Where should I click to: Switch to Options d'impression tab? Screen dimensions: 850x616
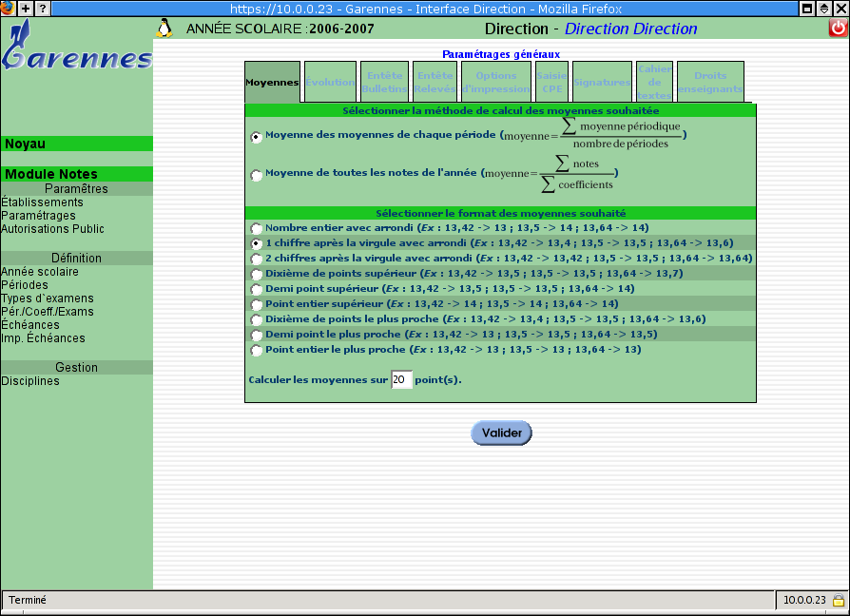pyautogui.click(x=495, y=83)
